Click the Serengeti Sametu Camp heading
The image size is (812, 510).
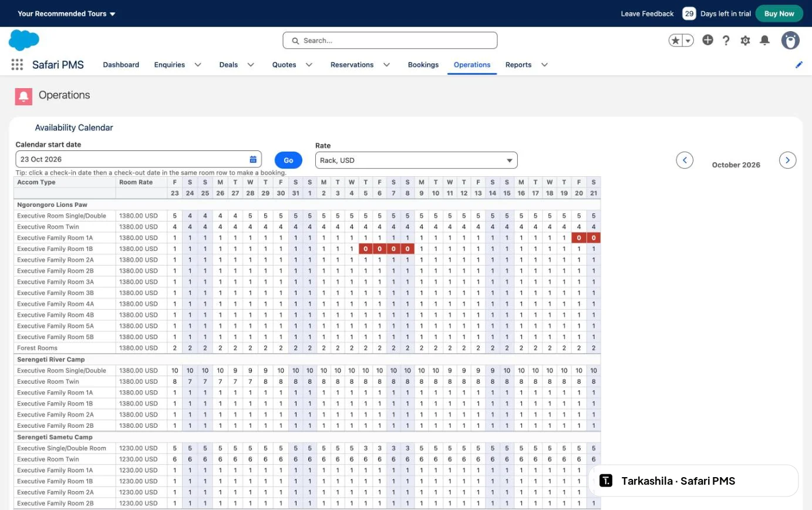(x=55, y=437)
